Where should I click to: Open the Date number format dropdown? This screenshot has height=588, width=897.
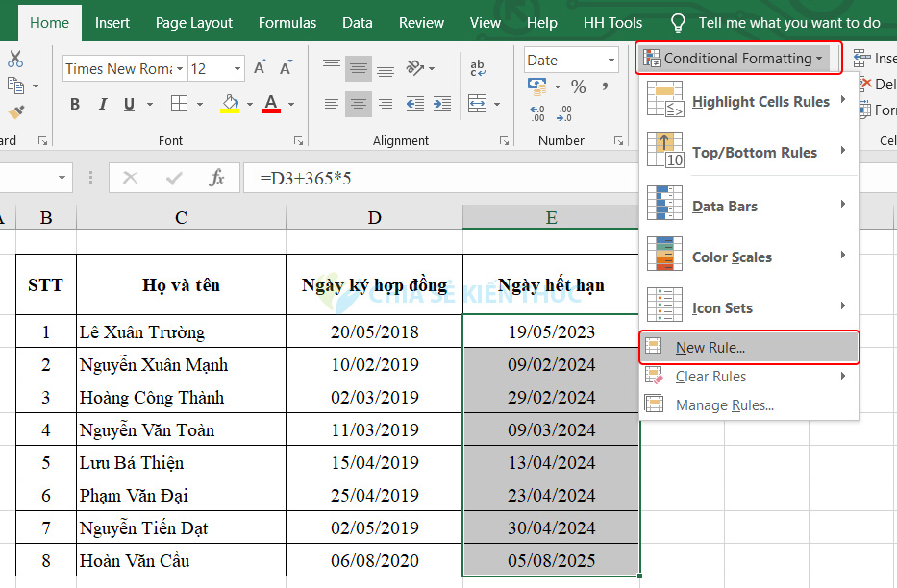coord(610,60)
